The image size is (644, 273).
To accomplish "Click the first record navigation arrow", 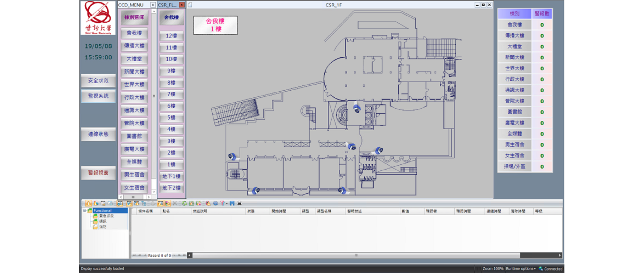I will (134, 255).
